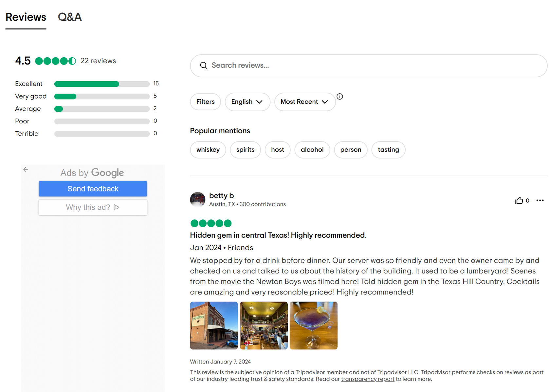
Task: Click the five-bubble rating on betty b's review
Action: (x=211, y=223)
